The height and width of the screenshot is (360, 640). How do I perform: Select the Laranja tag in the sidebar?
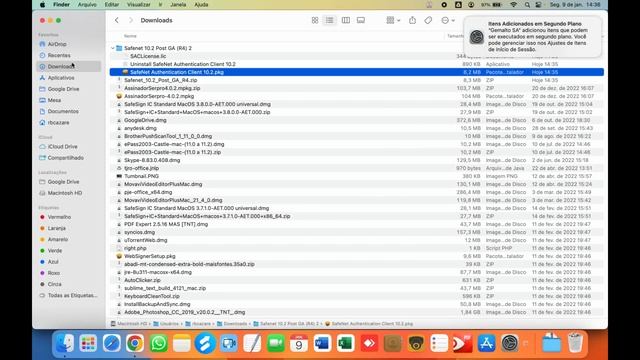coord(56,228)
